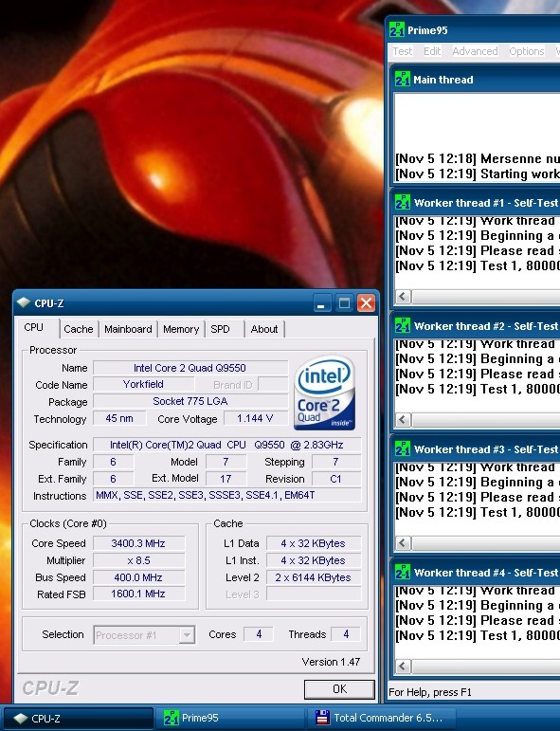Click the Revision value C1
This screenshot has height=731, width=560.
[x=336, y=479]
